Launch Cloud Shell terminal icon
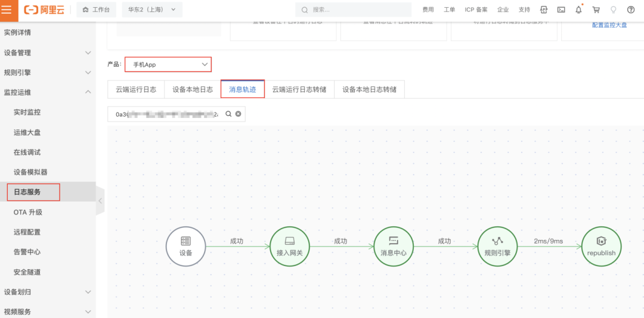 [561, 10]
